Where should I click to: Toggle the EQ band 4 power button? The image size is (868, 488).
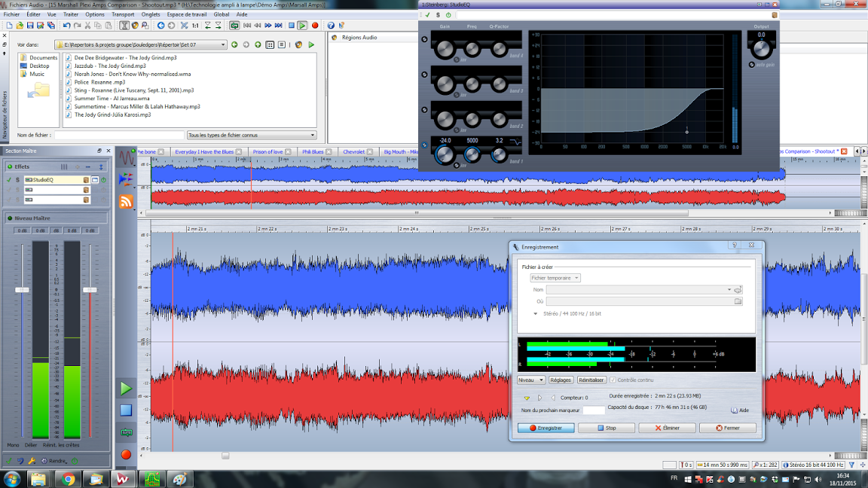click(x=424, y=40)
